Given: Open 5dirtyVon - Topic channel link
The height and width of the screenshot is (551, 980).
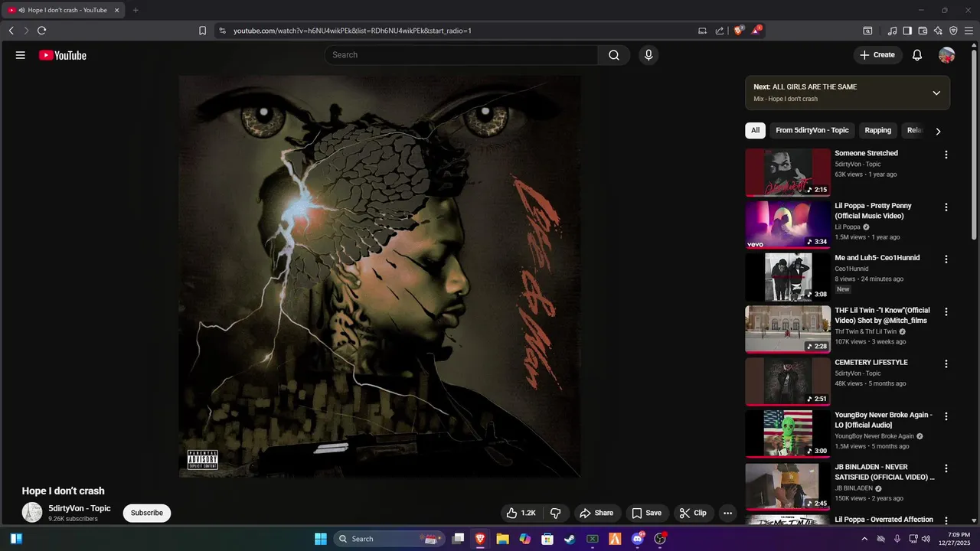Looking at the screenshot, I should tap(80, 508).
